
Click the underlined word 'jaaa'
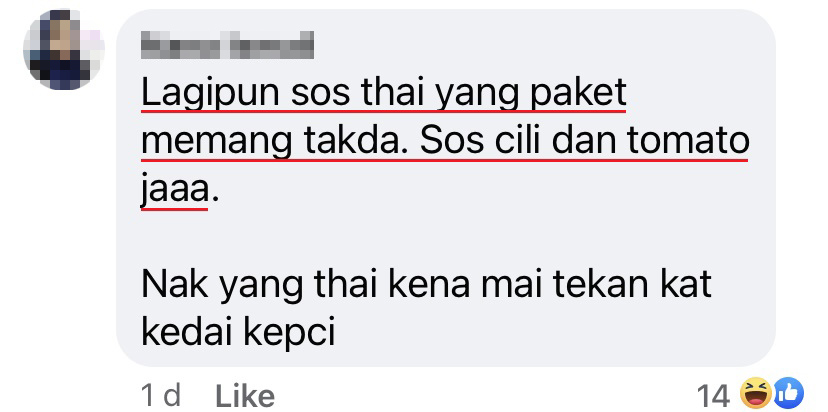(175, 190)
